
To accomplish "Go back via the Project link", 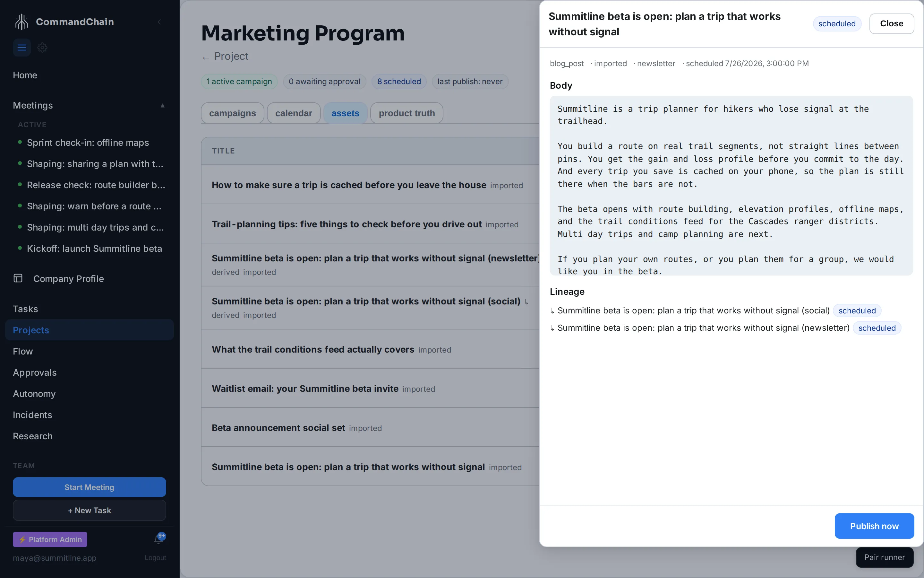I will pyautogui.click(x=225, y=56).
